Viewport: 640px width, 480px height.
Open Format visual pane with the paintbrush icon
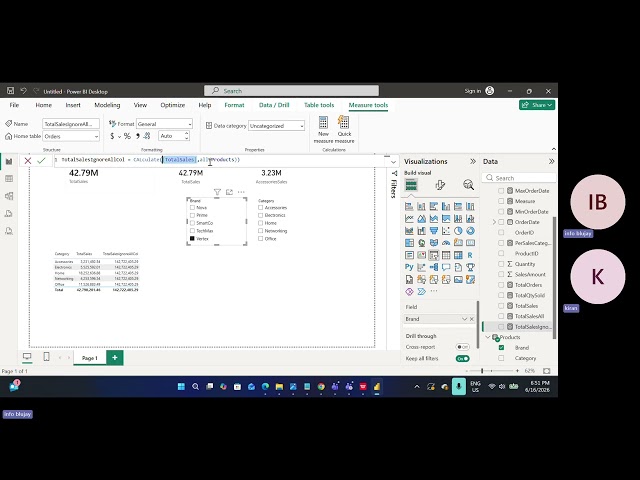click(440, 185)
